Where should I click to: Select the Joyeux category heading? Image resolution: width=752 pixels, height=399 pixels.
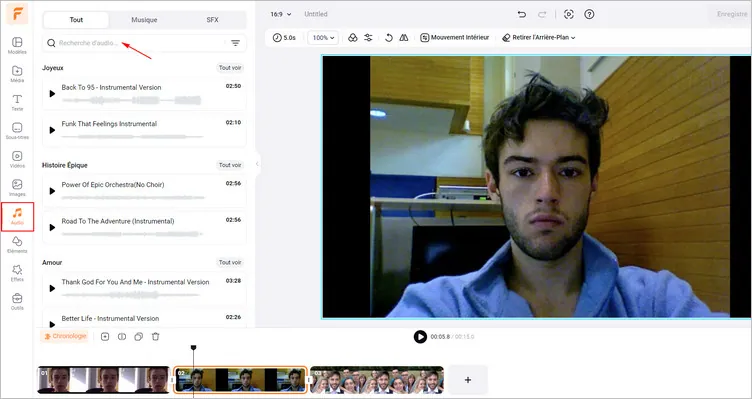click(53, 68)
